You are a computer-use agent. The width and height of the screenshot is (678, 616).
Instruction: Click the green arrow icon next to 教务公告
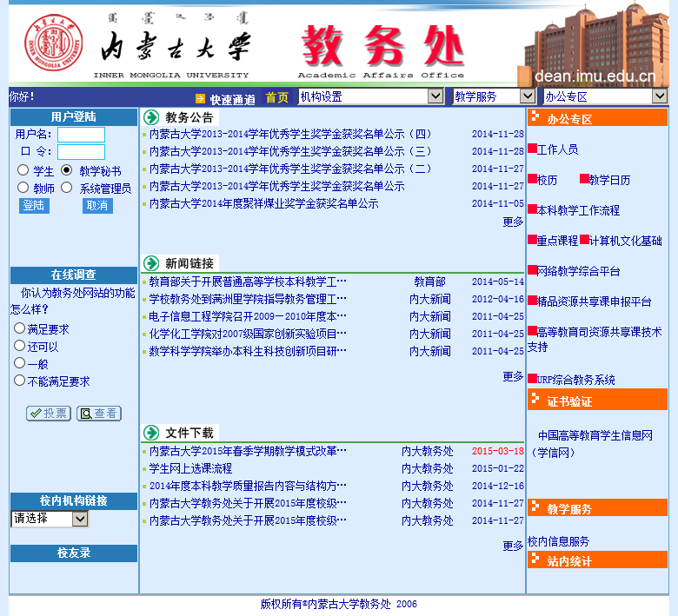pos(151,117)
